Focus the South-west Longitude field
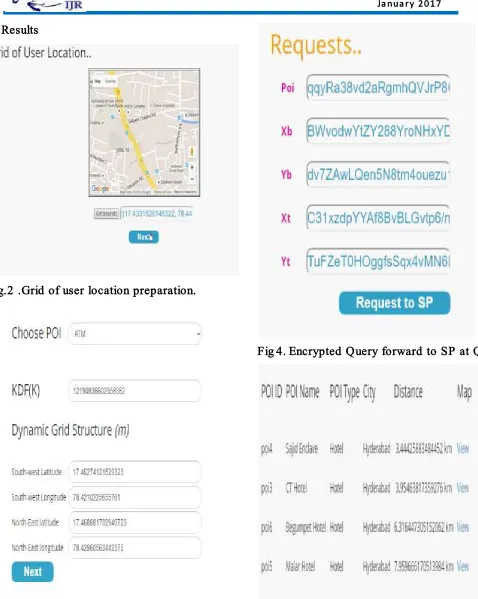The height and width of the screenshot is (599, 478). click(x=135, y=497)
